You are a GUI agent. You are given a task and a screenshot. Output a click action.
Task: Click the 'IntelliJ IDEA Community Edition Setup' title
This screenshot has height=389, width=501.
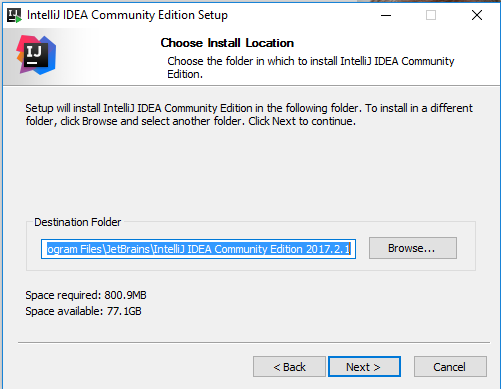pos(127,15)
